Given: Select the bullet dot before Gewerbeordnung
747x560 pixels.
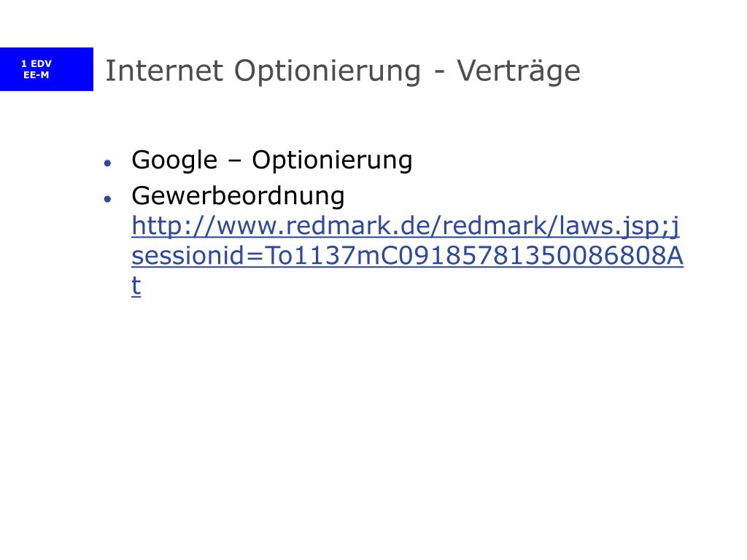Looking at the screenshot, I should 108,198.
